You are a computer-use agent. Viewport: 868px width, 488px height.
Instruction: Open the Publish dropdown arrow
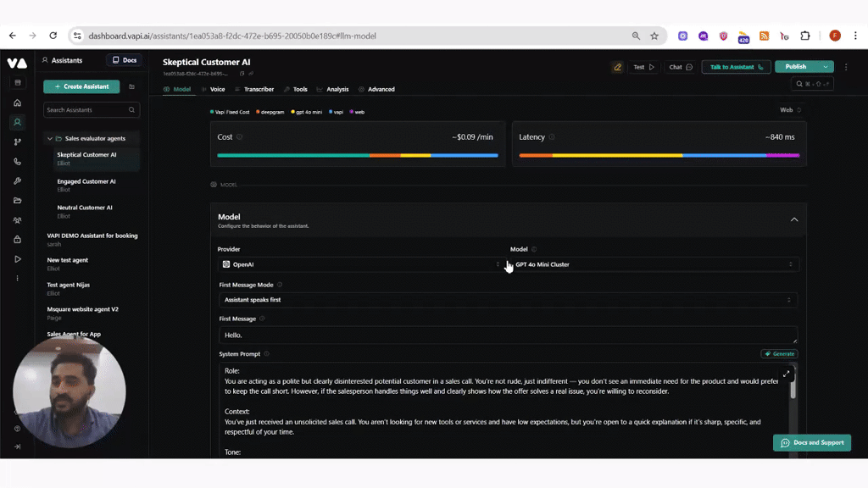(x=826, y=67)
